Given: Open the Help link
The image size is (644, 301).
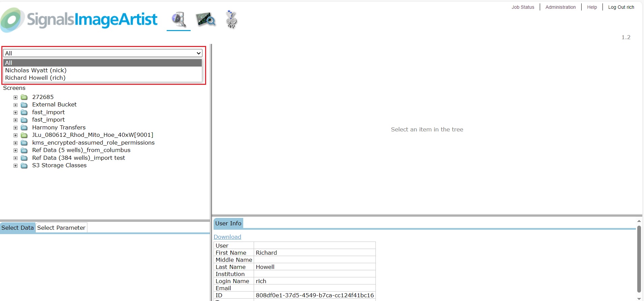Looking at the screenshot, I should [592, 7].
